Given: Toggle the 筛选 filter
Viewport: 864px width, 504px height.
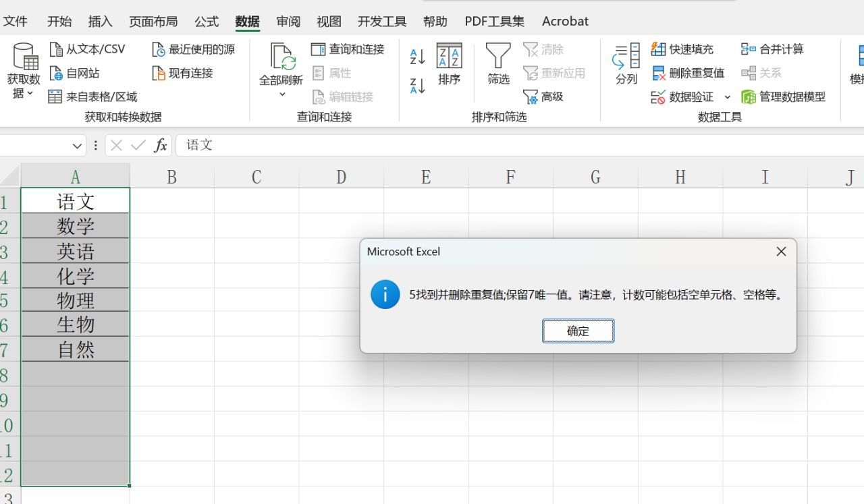Looking at the screenshot, I should coord(499,65).
